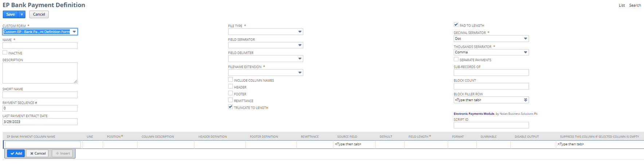Expand the File Type dropdown

pos(300,32)
